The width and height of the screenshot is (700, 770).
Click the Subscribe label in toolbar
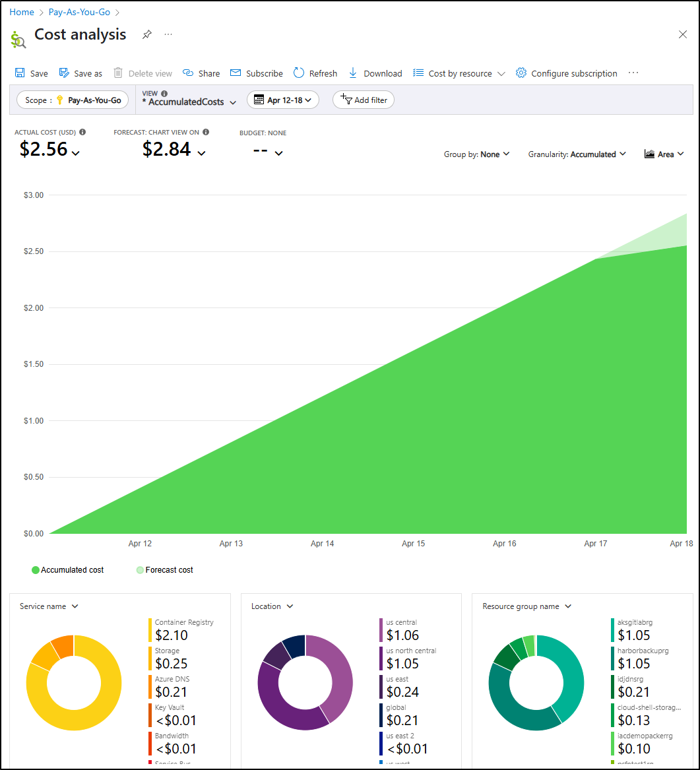264,74
